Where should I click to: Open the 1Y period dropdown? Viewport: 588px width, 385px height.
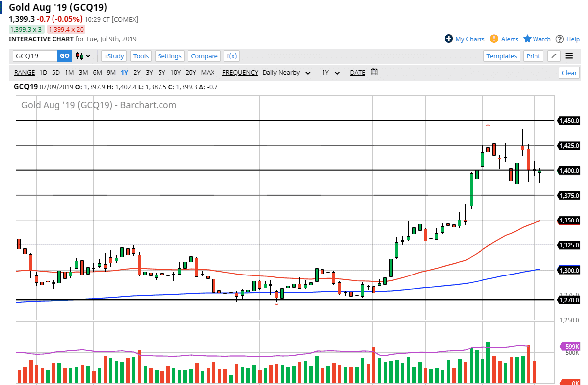[x=330, y=73]
